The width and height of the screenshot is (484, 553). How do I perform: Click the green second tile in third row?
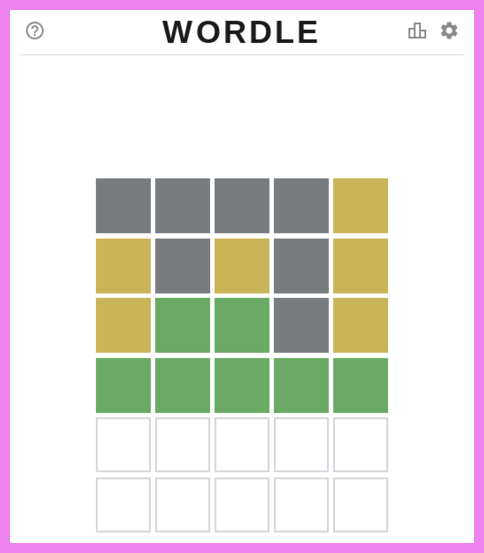click(183, 325)
